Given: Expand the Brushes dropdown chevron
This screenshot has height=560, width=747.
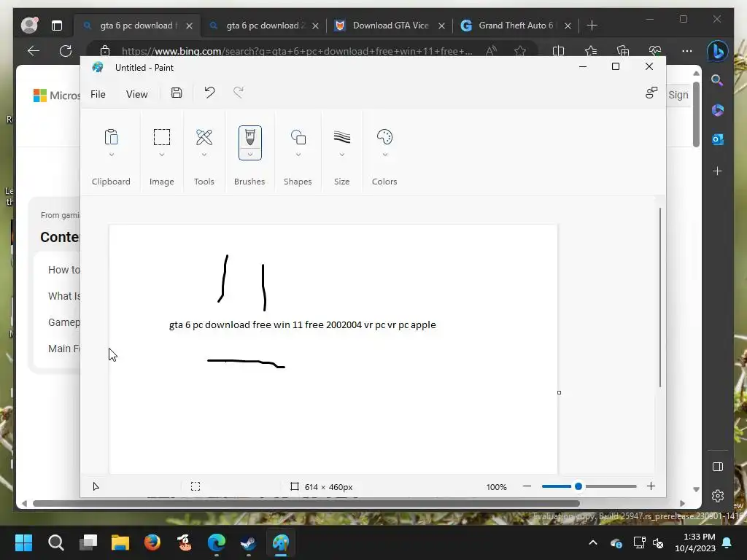Looking at the screenshot, I should [250, 155].
